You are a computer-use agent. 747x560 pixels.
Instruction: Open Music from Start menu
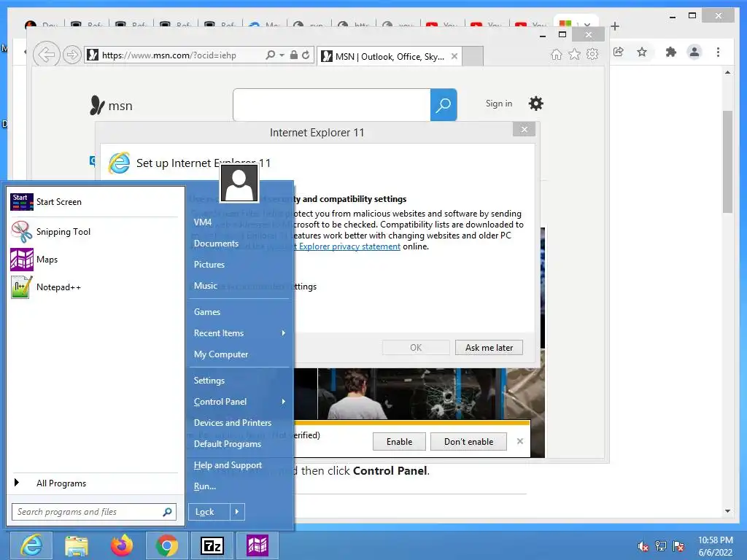[205, 286]
